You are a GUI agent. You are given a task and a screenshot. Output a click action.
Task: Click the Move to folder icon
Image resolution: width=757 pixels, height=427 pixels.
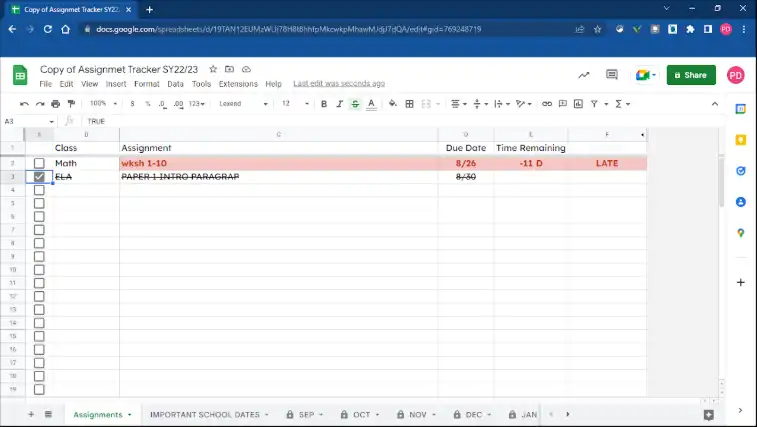[229, 69]
